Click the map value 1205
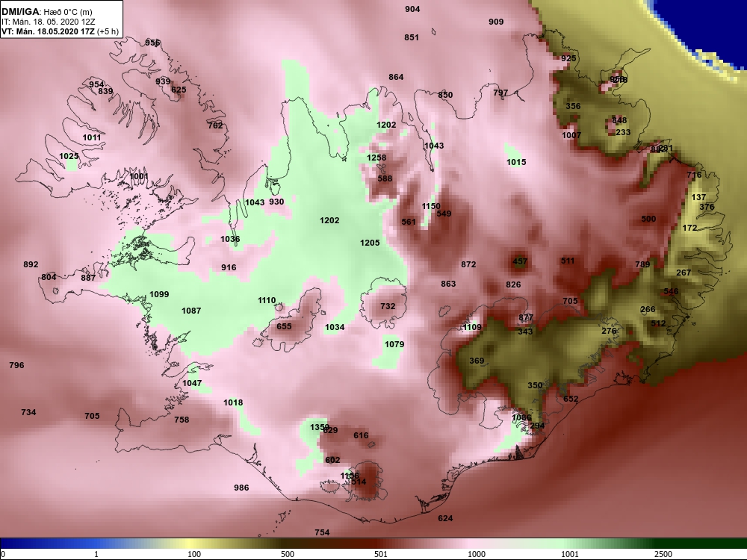747x560 pixels. [x=370, y=243]
